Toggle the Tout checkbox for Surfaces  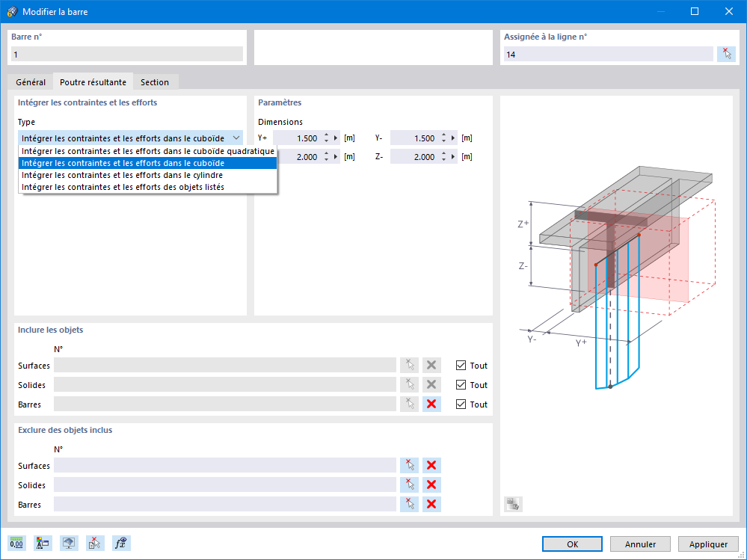pos(461,366)
